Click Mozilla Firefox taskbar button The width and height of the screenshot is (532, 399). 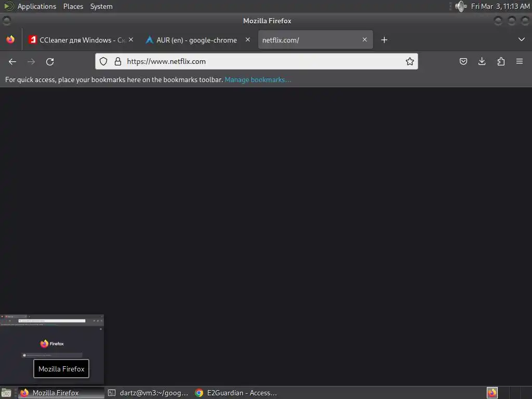pyautogui.click(x=61, y=393)
